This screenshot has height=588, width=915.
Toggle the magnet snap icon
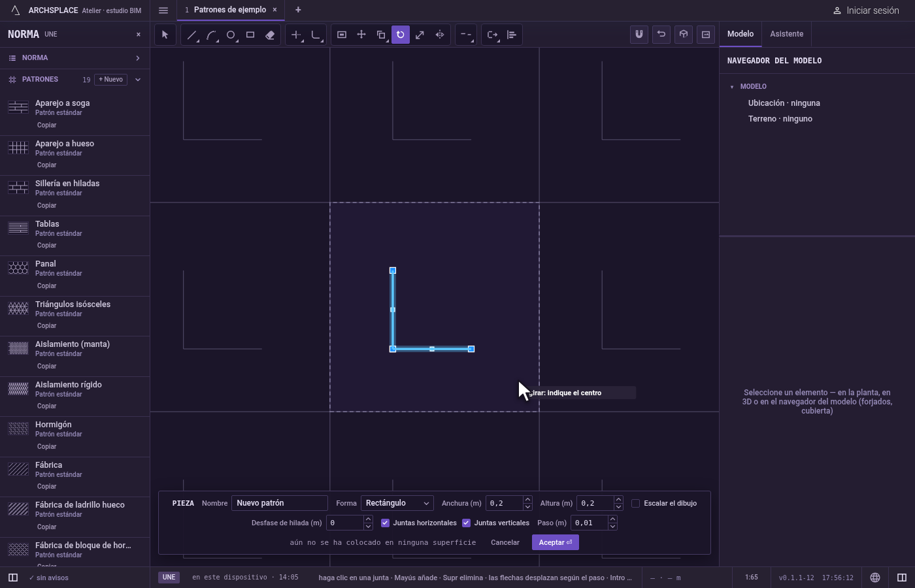639,35
